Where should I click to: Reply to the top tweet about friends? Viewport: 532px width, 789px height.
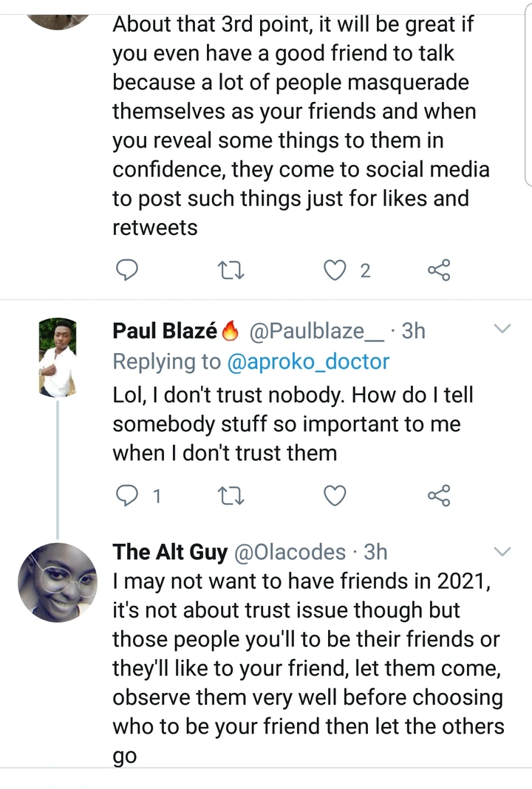pyautogui.click(x=129, y=271)
